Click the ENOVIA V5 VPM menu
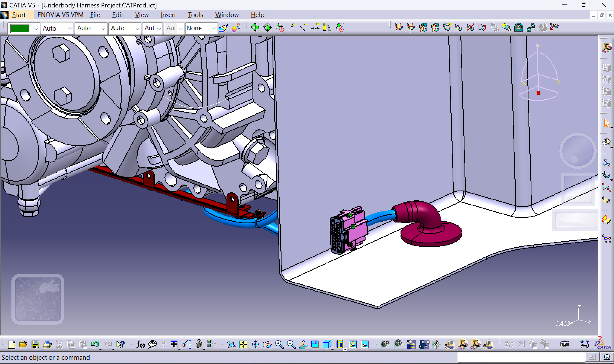 tap(60, 15)
